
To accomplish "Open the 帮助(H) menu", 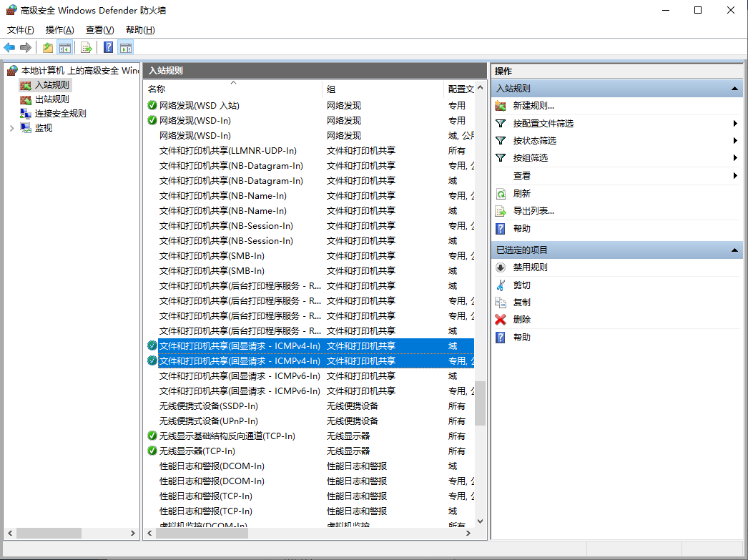I will point(140,30).
